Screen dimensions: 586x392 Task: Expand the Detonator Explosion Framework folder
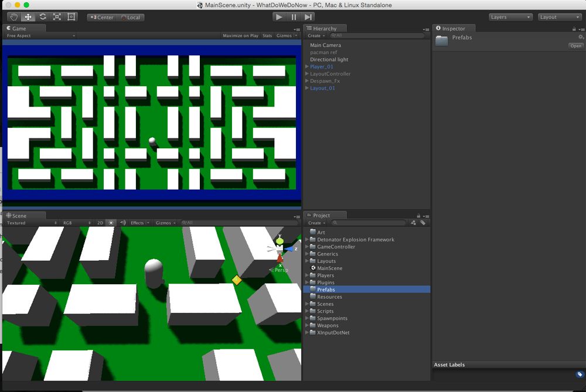[307, 240]
